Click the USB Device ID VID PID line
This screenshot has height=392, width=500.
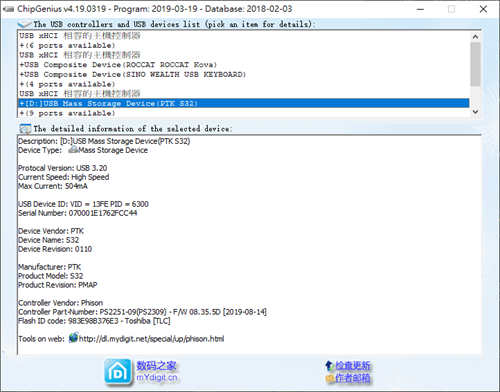coord(83,204)
